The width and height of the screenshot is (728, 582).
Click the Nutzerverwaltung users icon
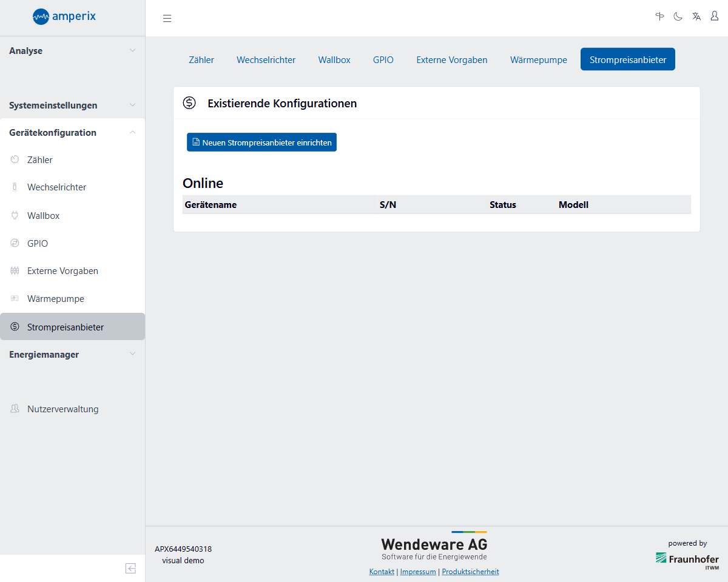15,409
